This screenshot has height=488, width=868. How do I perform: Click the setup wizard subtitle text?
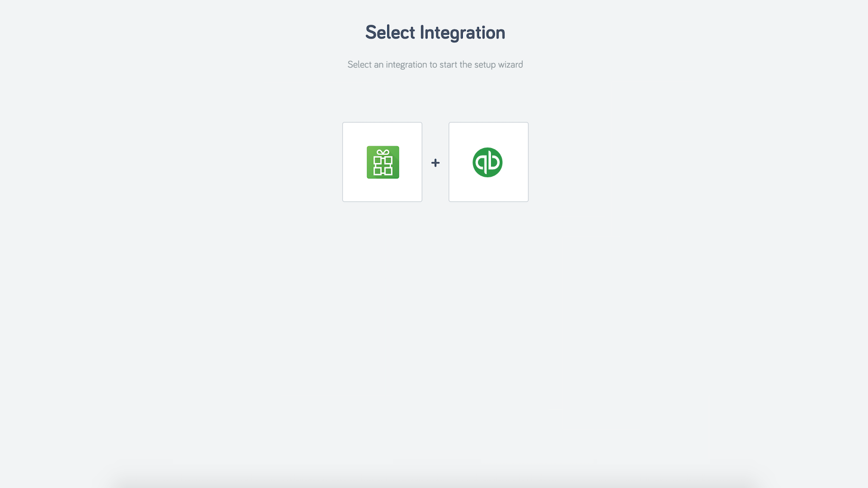pos(435,65)
